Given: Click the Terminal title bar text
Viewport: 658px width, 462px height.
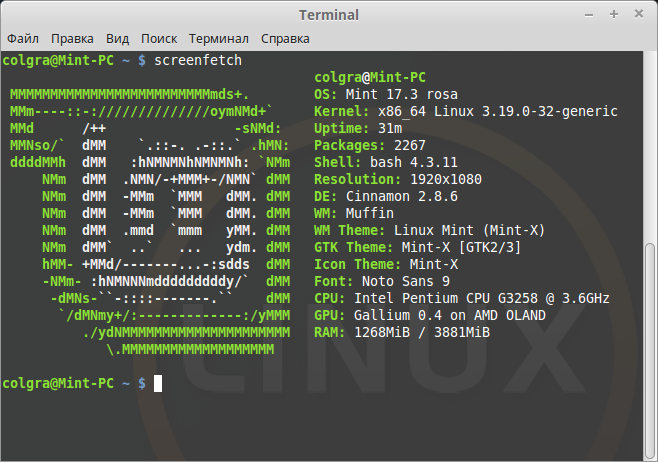Looking at the screenshot, I should [x=329, y=14].
